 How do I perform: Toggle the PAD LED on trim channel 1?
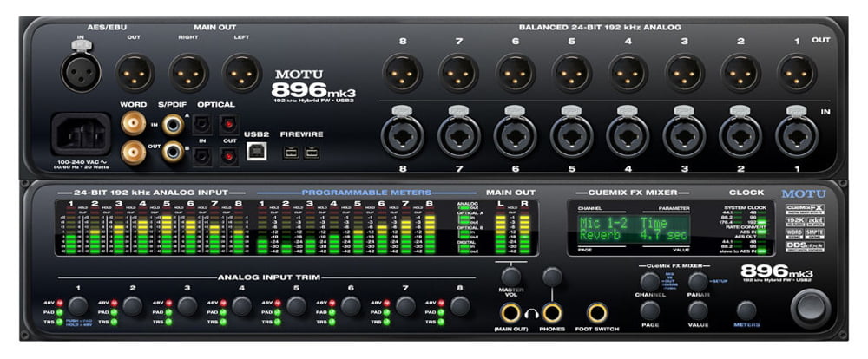point(60,312)
